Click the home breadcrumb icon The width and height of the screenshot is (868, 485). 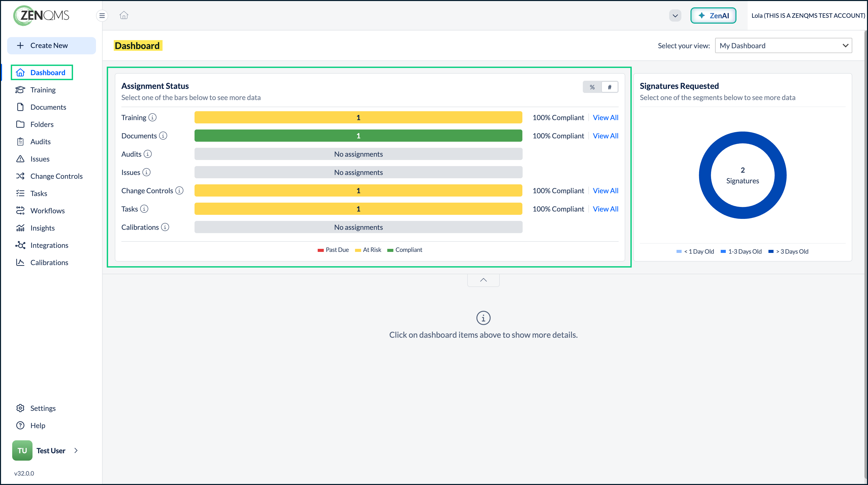(124, 15)
